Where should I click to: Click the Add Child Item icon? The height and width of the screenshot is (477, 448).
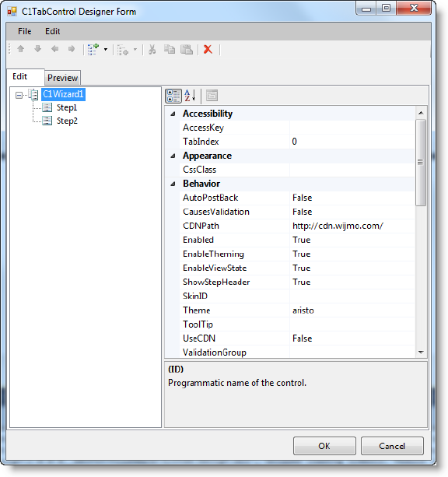[x=93, y=49]
